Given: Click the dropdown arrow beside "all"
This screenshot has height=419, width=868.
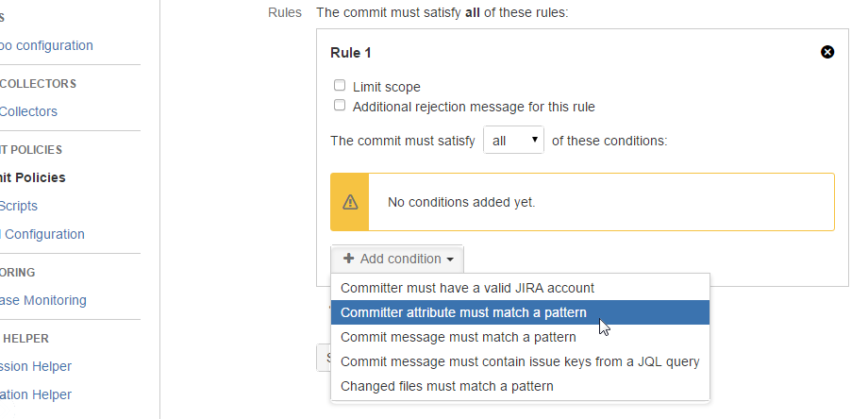Looking at the screenshot, I should (535, 141).
